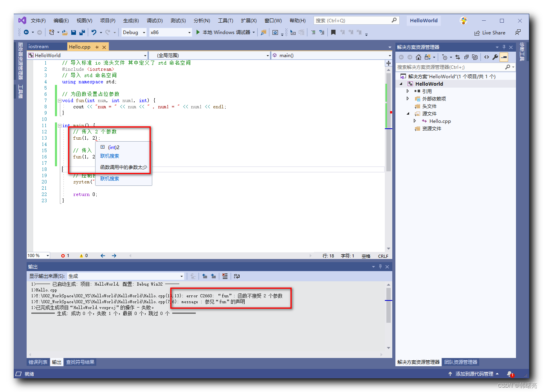
Task: Click the Home icon in Solution Explorer
Action: tap(419, 57)
